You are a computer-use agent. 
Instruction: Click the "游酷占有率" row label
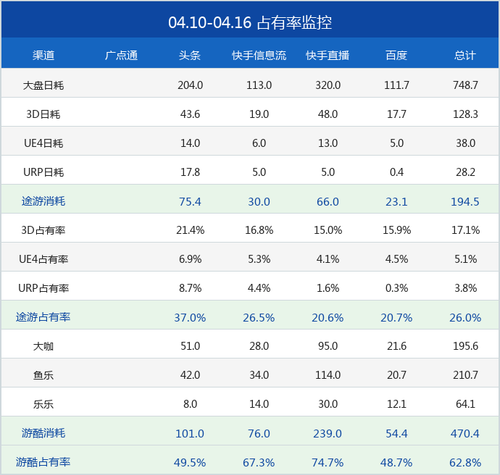tap(43, 462)
